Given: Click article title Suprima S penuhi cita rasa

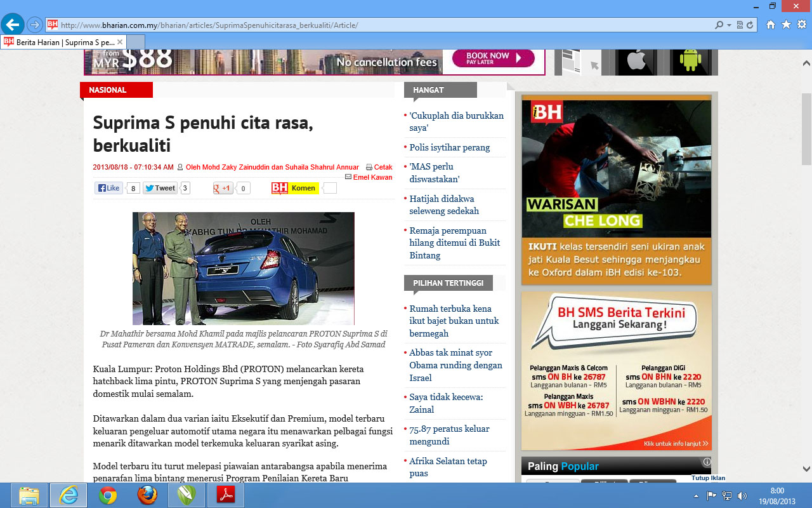Looking at the screenshot, I should [203, 134].
